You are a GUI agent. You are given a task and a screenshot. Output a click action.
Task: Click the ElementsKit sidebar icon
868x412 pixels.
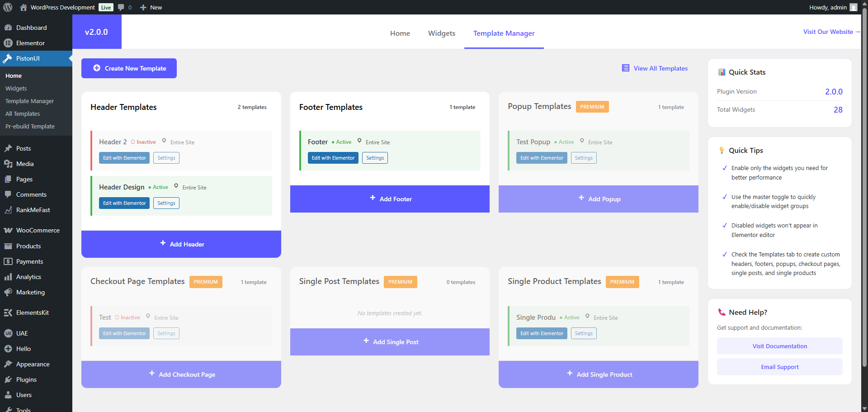click(x=8, y=313)
